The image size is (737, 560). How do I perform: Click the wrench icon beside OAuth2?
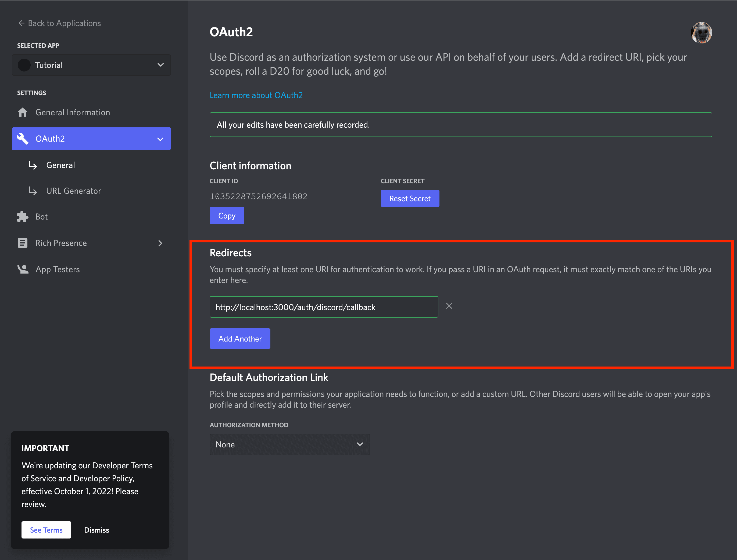coord(23,139)
